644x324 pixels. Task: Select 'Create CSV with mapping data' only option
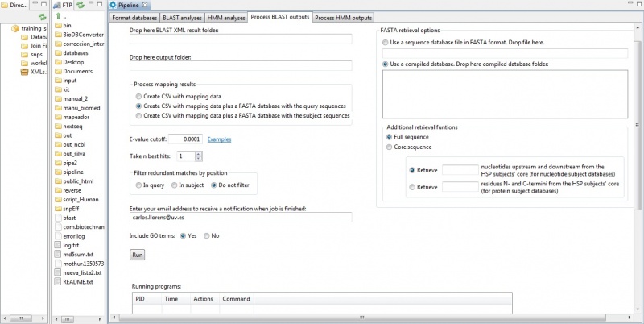pyautogui.click(x=139, y=96)
